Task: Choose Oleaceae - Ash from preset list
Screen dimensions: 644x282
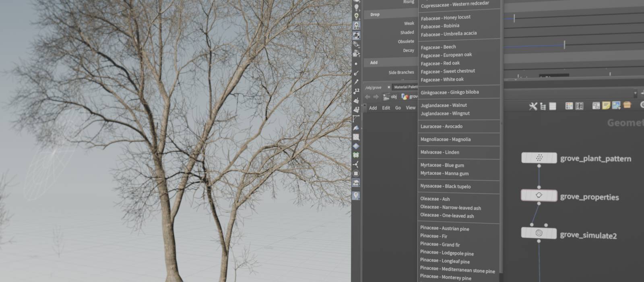Action: 435,199
